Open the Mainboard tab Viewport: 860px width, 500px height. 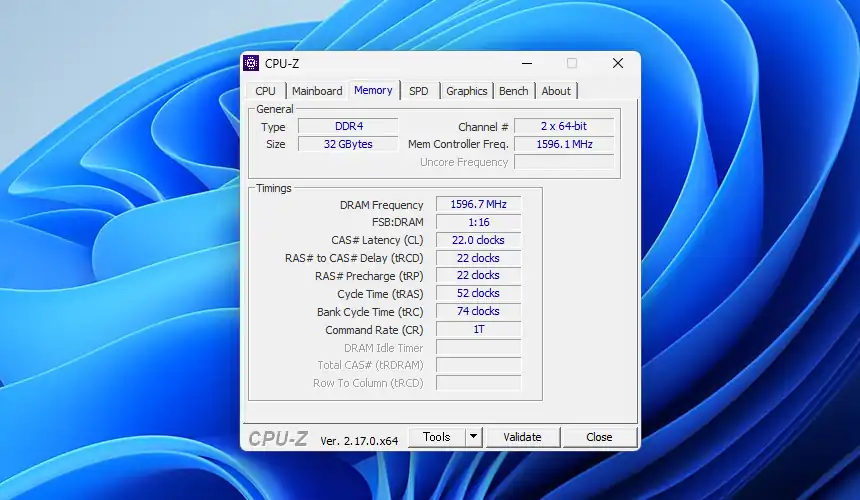coord(317,91)
